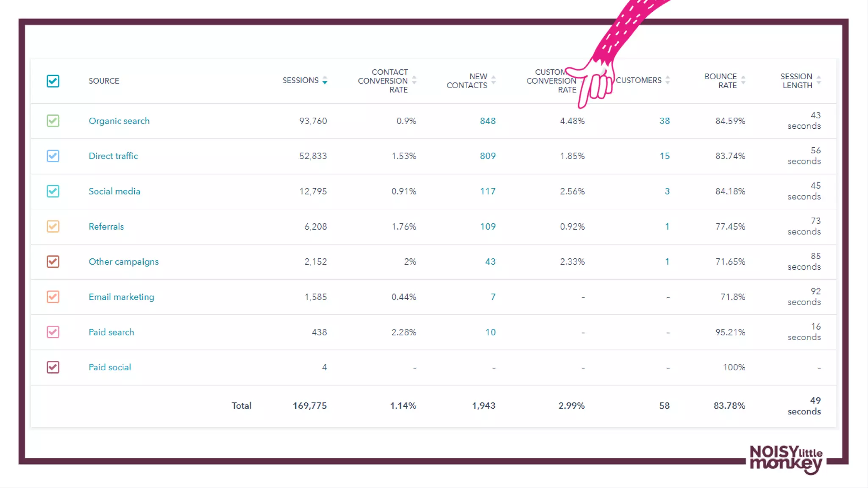Sort table by Customers arrows
868x488 pixels.
(668, 80)
